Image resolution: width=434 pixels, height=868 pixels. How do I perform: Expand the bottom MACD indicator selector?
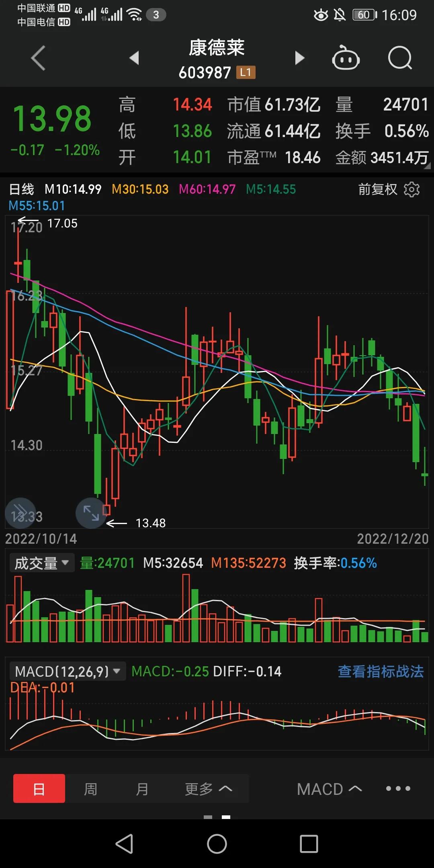pyautogui.click(x=329, y=789)
